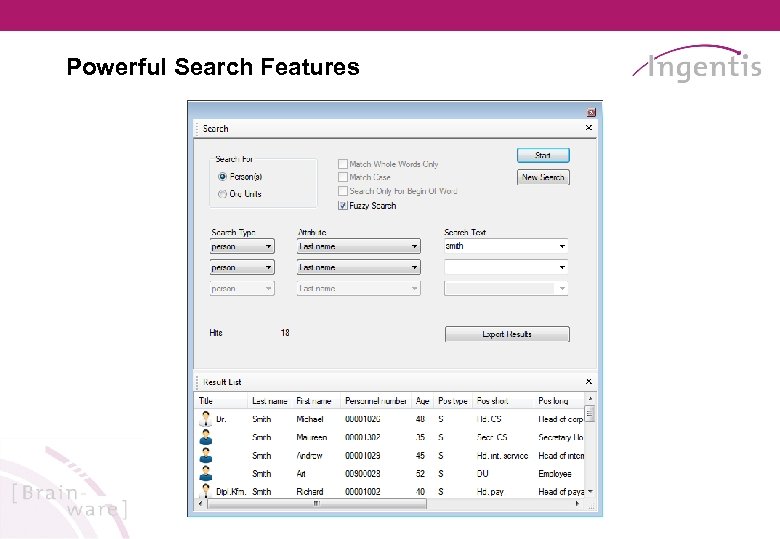Click the New Search button
This screenshot has height=539, width=780.
coord(543,177)
